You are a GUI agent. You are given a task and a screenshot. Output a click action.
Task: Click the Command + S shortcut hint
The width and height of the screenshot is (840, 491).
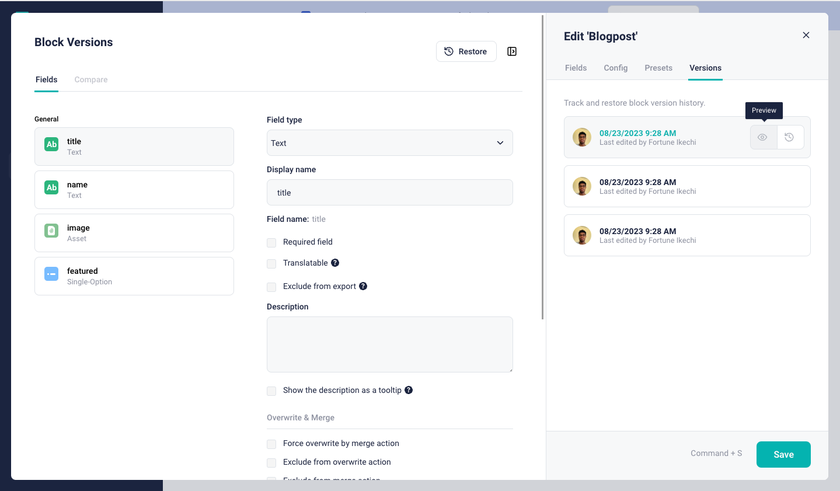coord(716,453)
